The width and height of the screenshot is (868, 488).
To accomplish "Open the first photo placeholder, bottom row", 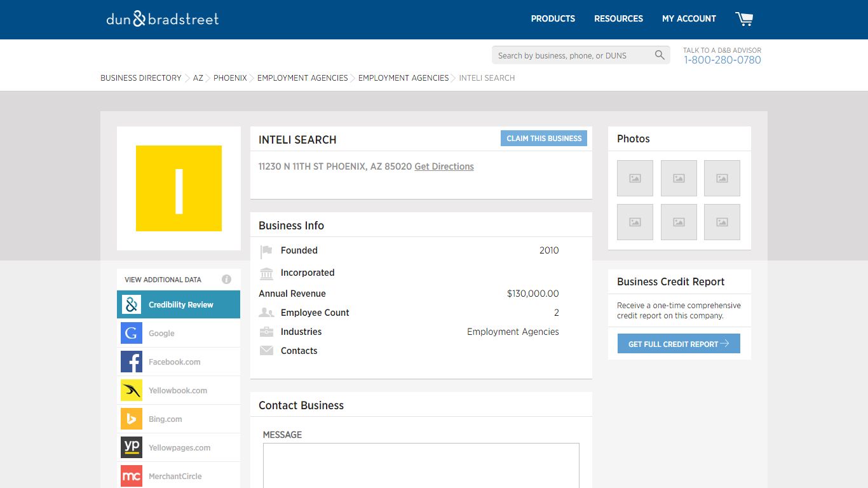I will coord(635,222).
